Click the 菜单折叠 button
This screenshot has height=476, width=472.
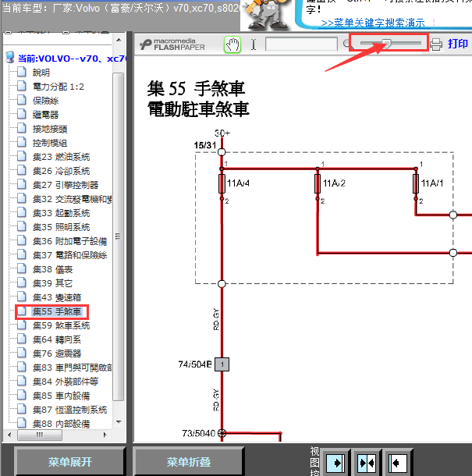[189, 462]
